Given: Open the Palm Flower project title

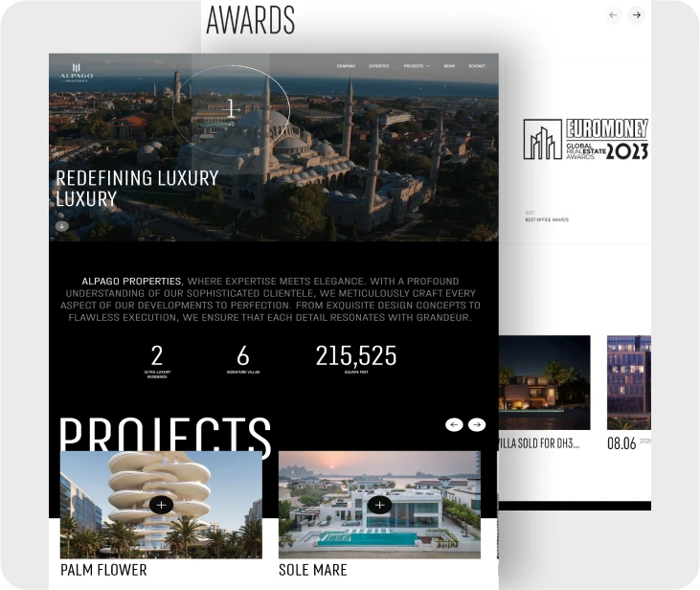Looking at the screenshot, I should tap(103, 570).
